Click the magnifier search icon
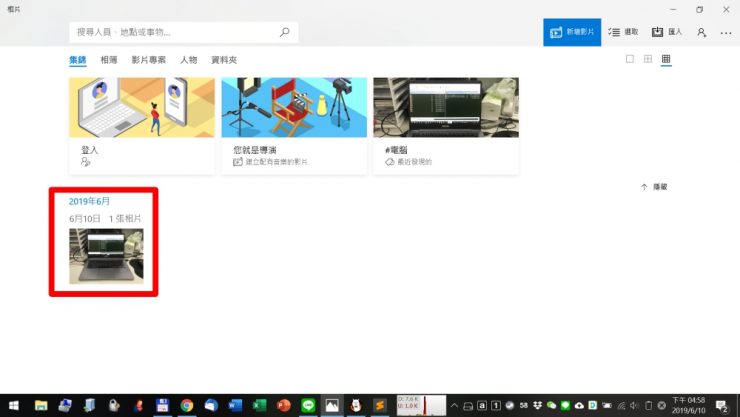This screenshot has height=417, width=740. (284, 32)
